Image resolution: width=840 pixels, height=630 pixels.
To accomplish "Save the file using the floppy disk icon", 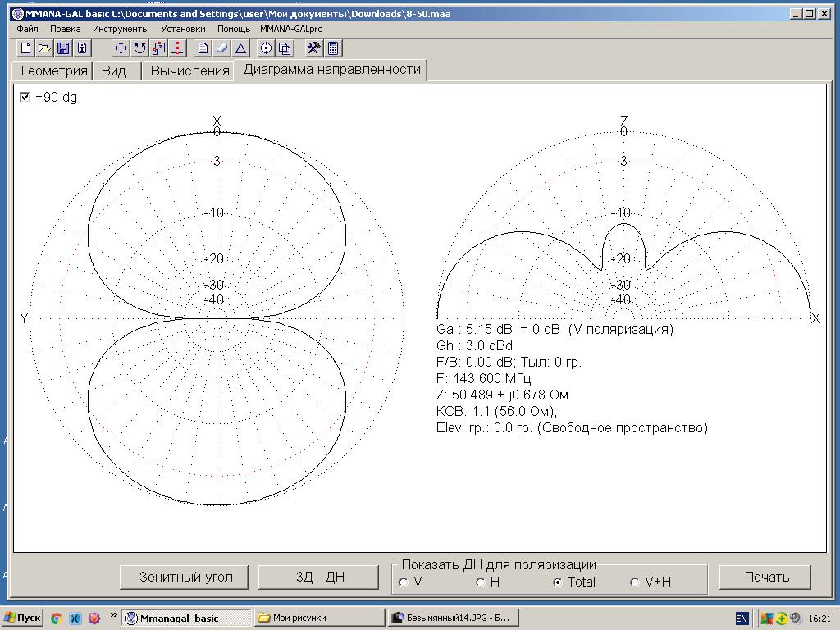I will [63, 48].
